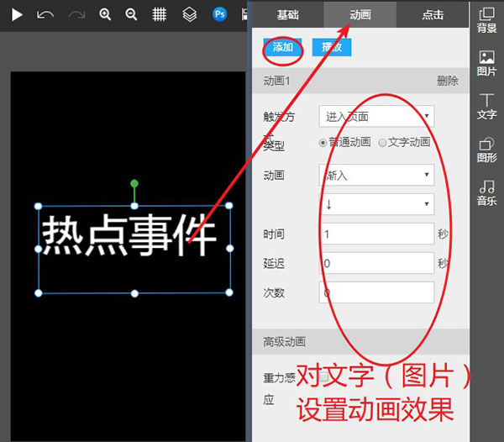This screenshot has width=504, height=442.
Task: Switch to the 基础 tab
Action: click(x=287, y=14)
